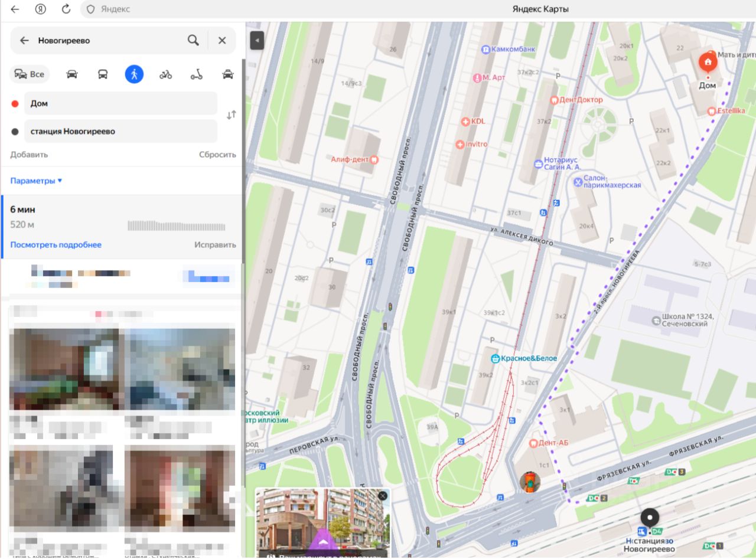Screen dimensions: 756x559
Task: Expand the "Параметры" dropdown
Action: pos(36,181)
